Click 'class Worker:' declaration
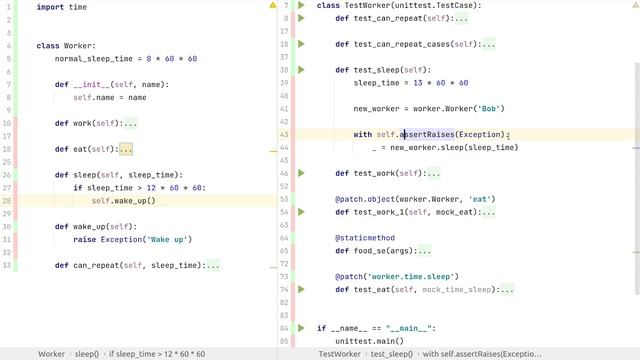 66,46
